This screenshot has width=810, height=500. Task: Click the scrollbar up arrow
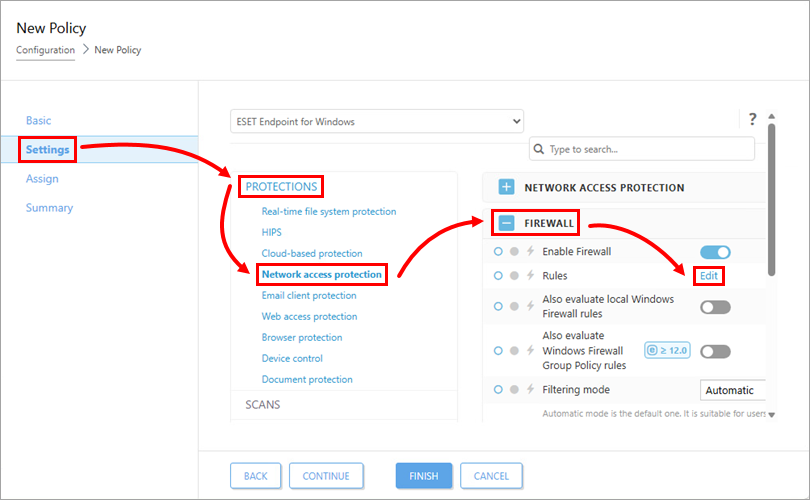tap(771, 116)
